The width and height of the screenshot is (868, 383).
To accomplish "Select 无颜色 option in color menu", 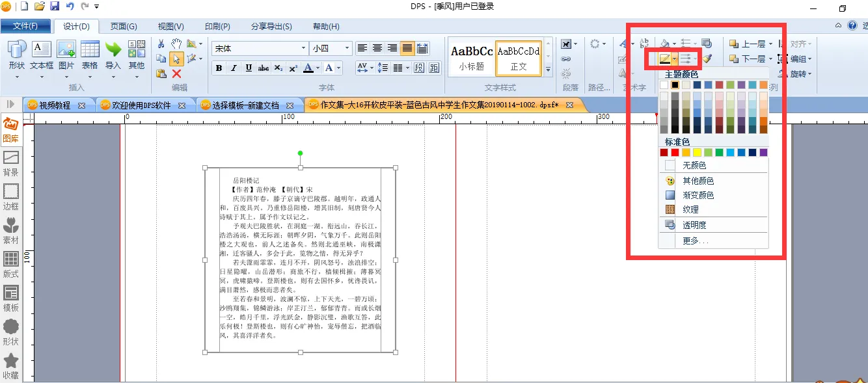I will (x=694, y=166).
